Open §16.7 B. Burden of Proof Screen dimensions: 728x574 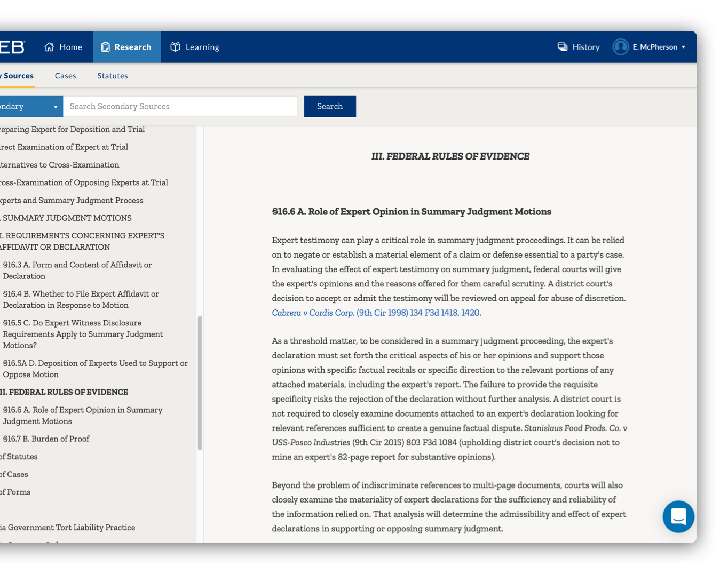click(x=46, y=439)
